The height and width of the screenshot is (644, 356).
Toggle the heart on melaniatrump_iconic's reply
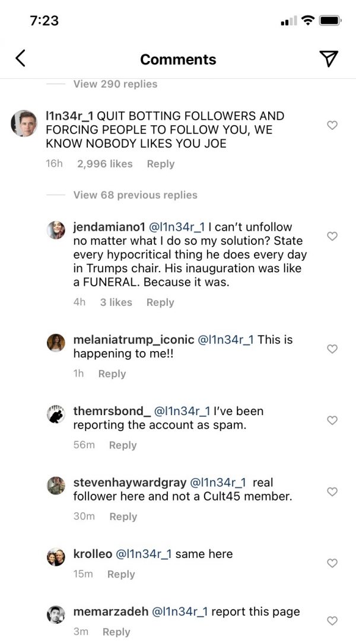tap(332, 349)
